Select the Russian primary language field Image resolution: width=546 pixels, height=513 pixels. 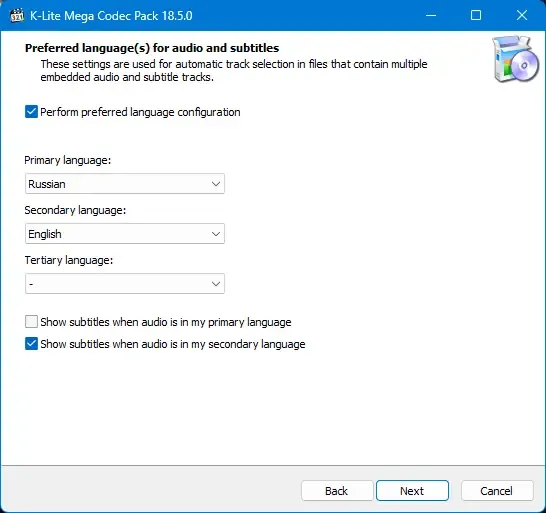click(x=125, y=184)
